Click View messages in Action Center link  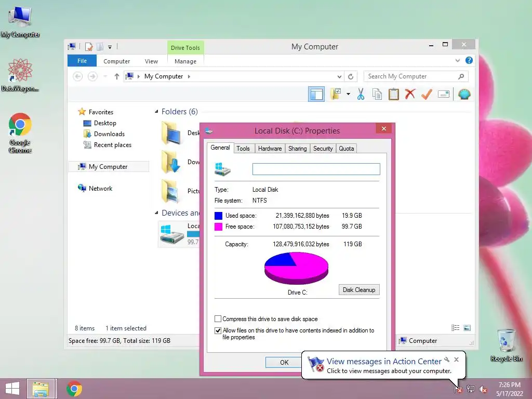pos(384,362)
